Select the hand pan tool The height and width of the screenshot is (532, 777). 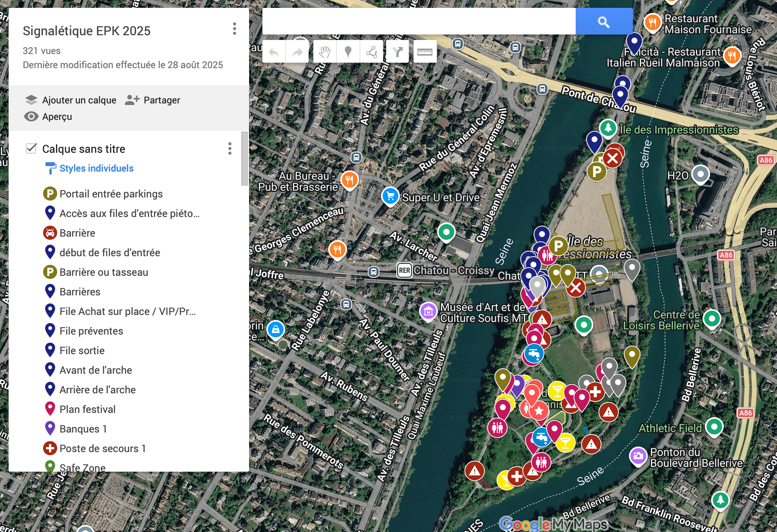click(x=325, y=52)
